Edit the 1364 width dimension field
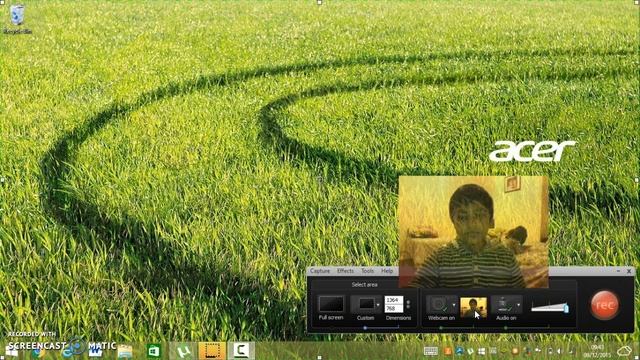The image size is (640, 360). [393, 300]
